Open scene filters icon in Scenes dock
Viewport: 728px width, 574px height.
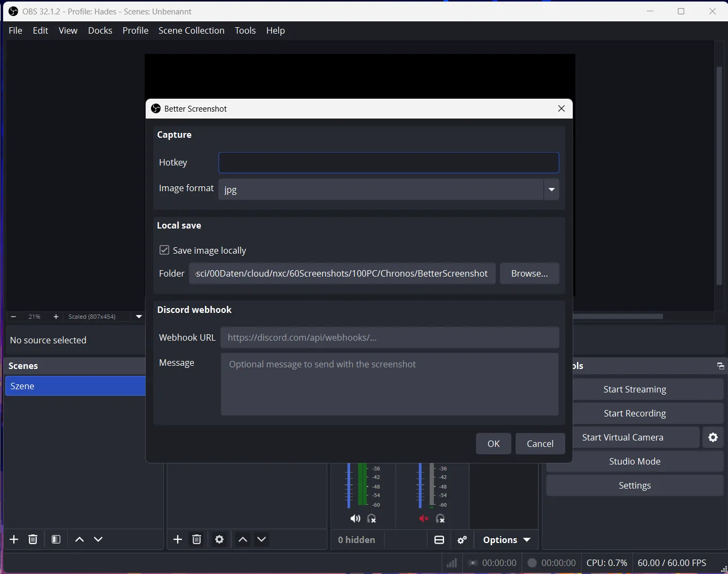[56, 539]
